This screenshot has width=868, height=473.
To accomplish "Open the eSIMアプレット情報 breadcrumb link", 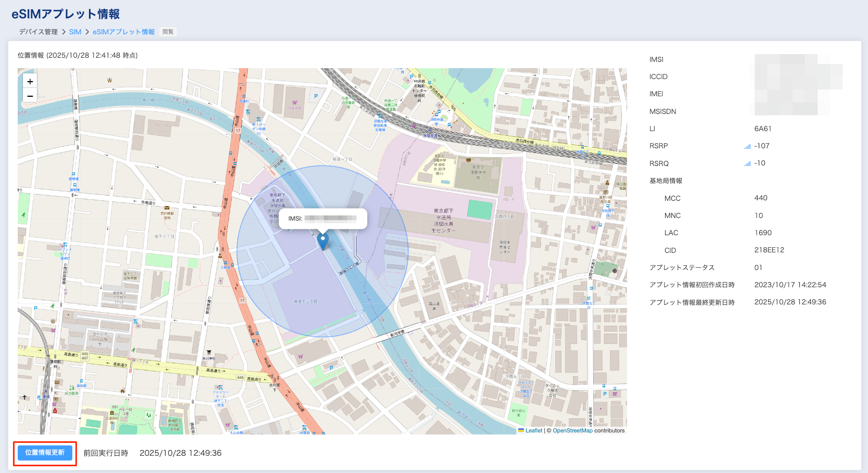I will coord(123,32).
